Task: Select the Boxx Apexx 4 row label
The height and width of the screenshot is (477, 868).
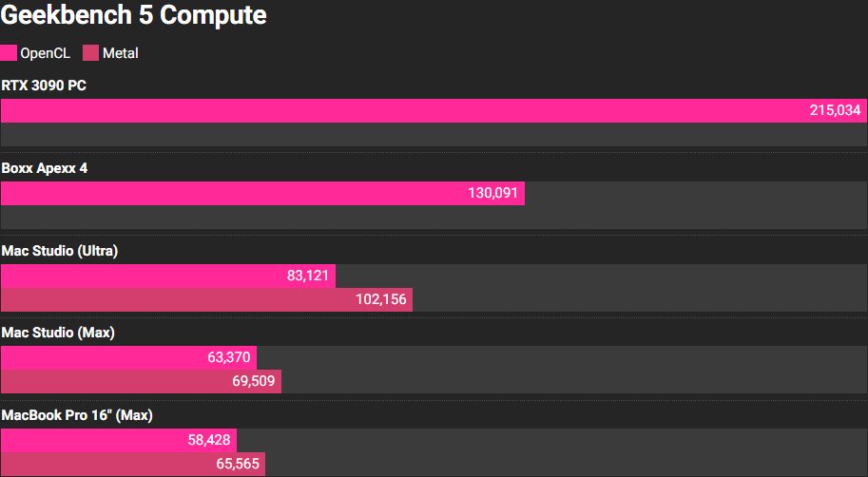Action: click(x=46, y=168)
